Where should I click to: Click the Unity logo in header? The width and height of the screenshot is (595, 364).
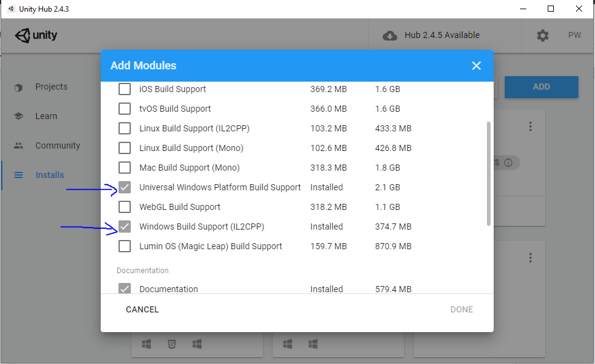point(36,35)
